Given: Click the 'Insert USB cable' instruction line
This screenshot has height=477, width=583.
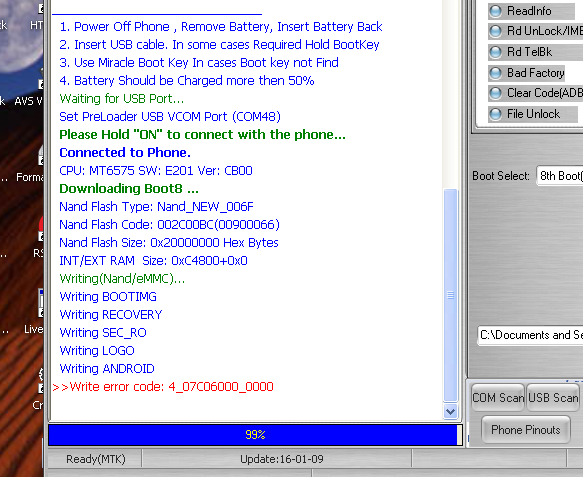Looking at the screenshot, I should (219, 45).
